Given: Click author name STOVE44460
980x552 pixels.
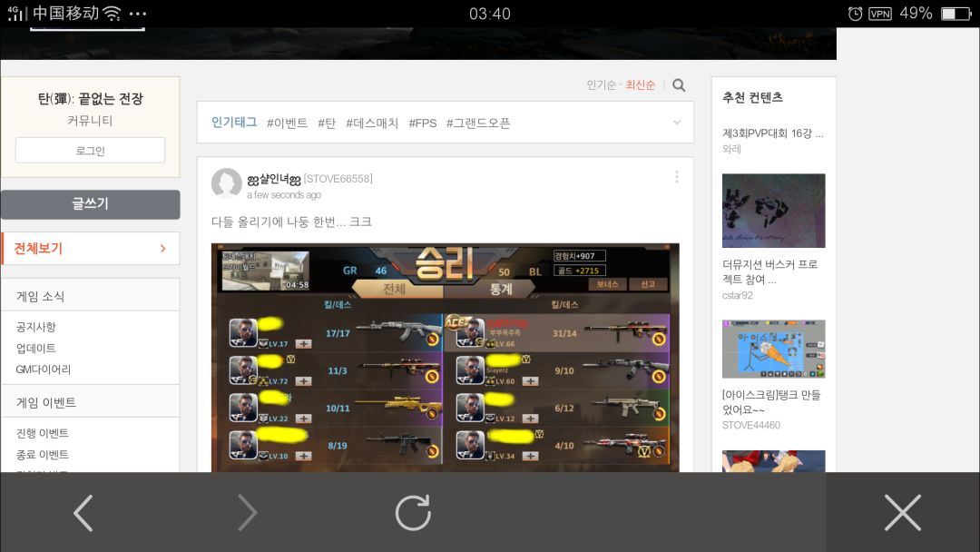Looking at the screenshot, I should (750, 425).
